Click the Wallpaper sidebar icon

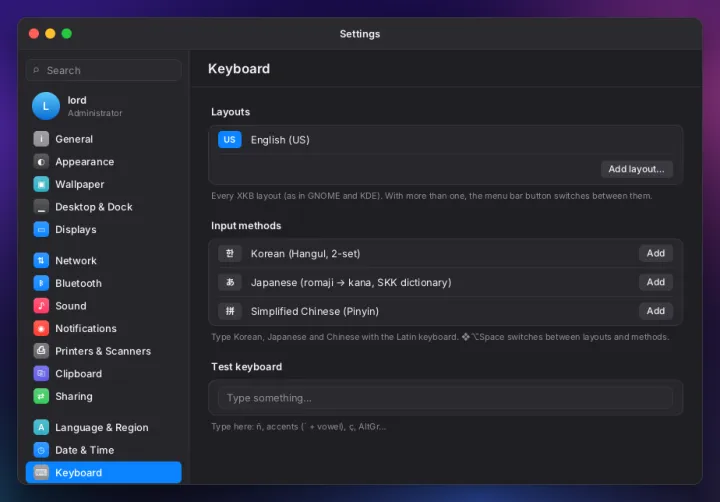point(41,184)
